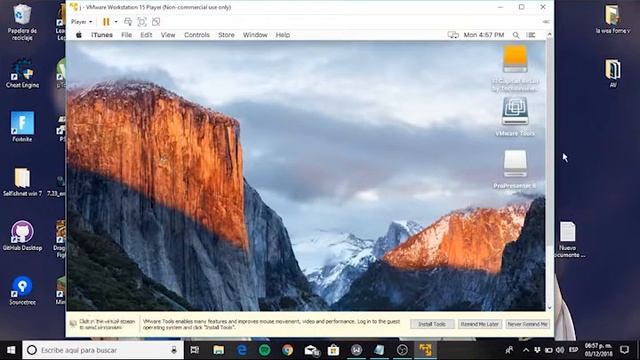Open the Windows Start menu
The height and width of the screenshot is (360, 640).
[11, 350]
